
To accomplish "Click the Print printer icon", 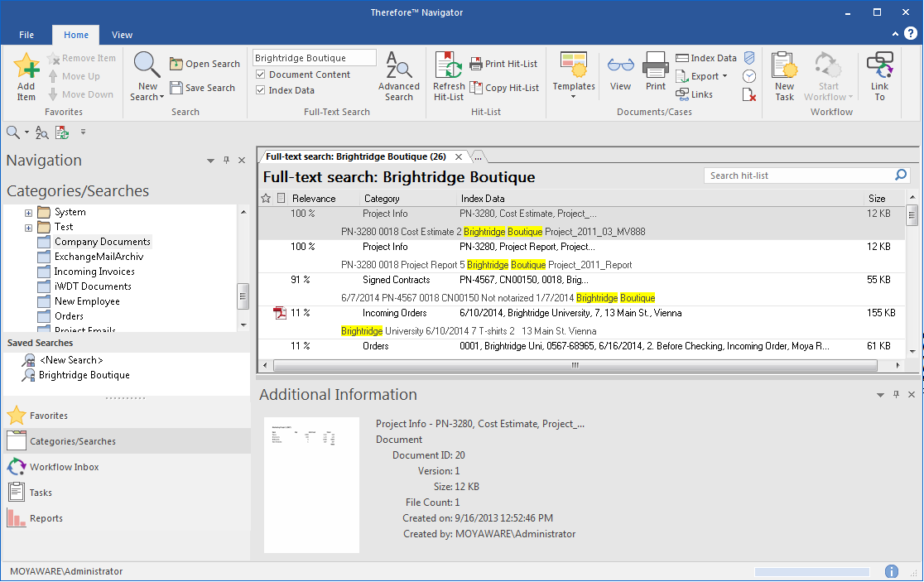I will tap(656, 66).
